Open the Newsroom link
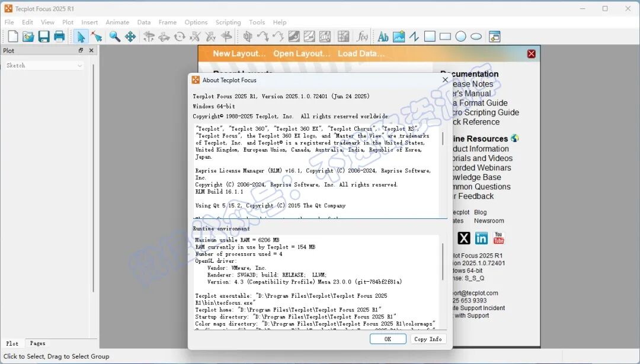The height and width of the screenshot is (364, 640). pyautogui.click(x=489, y=221)
